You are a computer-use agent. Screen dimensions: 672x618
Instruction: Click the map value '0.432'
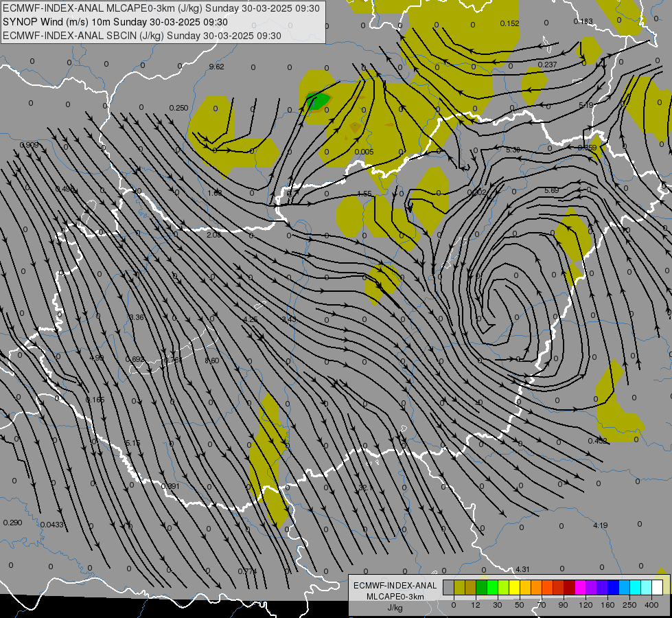pos(597,441)
